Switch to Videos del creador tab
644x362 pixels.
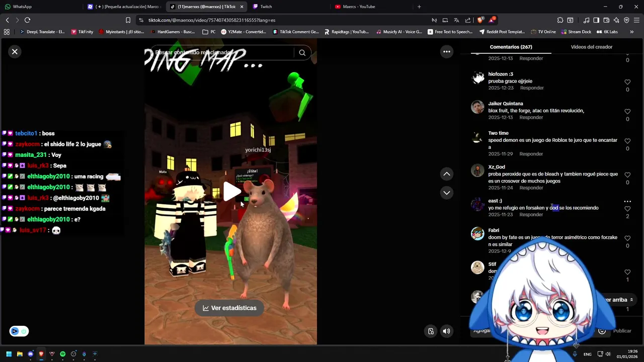pyautogui.click(x=591, y=47)
